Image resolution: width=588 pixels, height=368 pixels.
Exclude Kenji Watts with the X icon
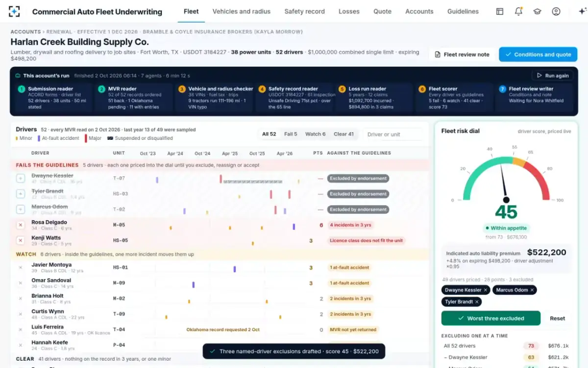21,240
